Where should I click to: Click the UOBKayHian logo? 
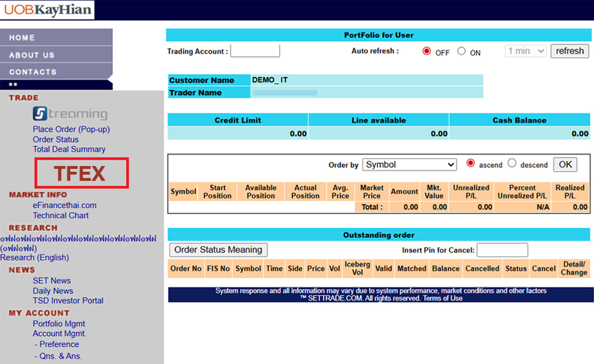pyautogui.click(x=47, y=10)
